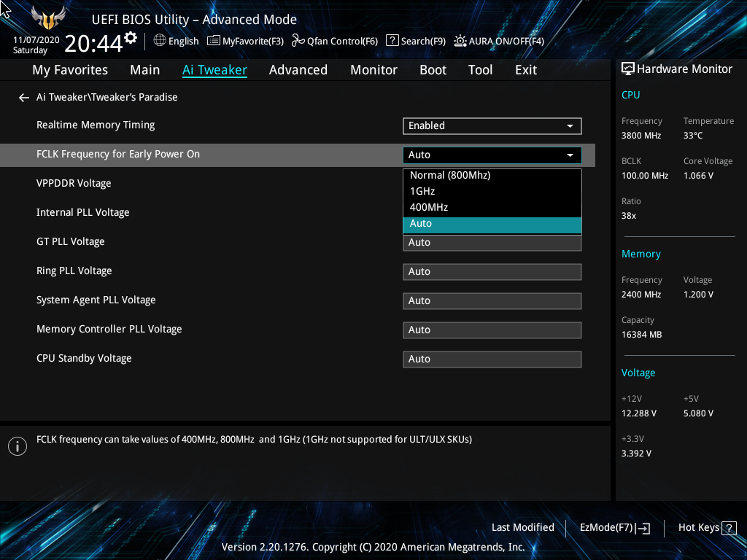Screen dimensions: 747x560
Task: Change language via English label
Action: click(x=183, y=42)
